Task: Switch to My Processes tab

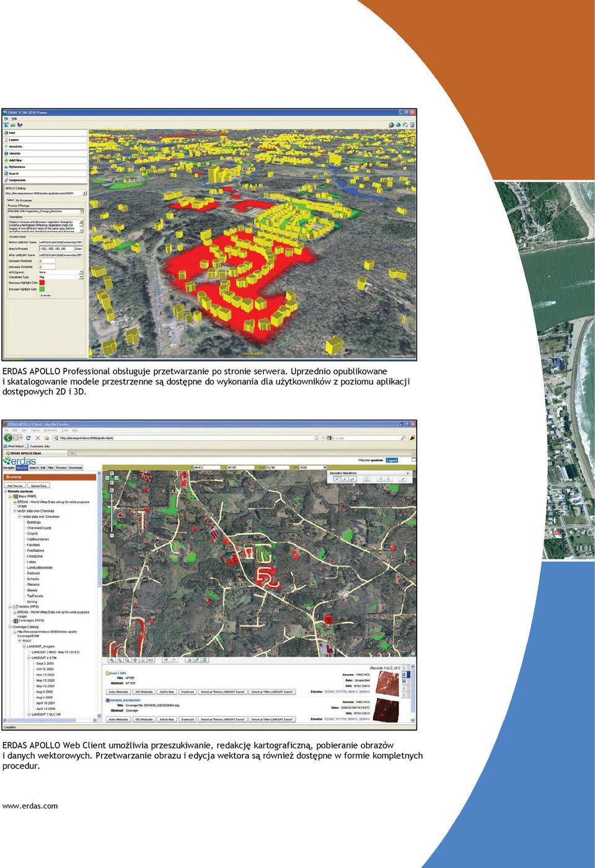Action: click(24, 200)
